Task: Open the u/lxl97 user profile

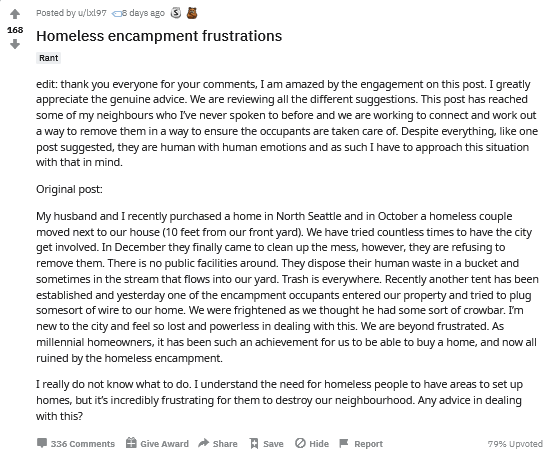Action: (92, 13)
